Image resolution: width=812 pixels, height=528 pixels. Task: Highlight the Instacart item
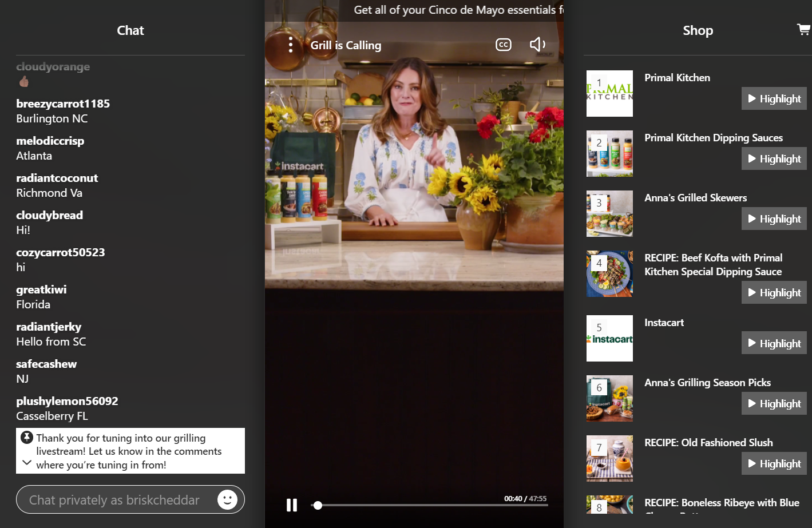[x=774, y=343]
